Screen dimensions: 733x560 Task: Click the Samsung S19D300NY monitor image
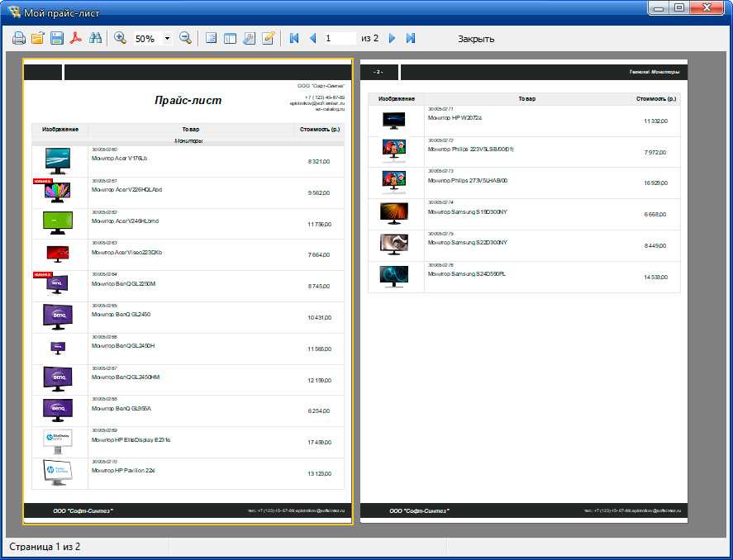393,213
